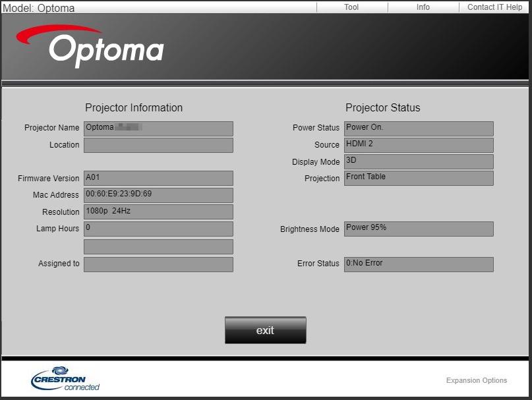
Task: Click the 'Assigned to' label
Action: coord(59,264)
